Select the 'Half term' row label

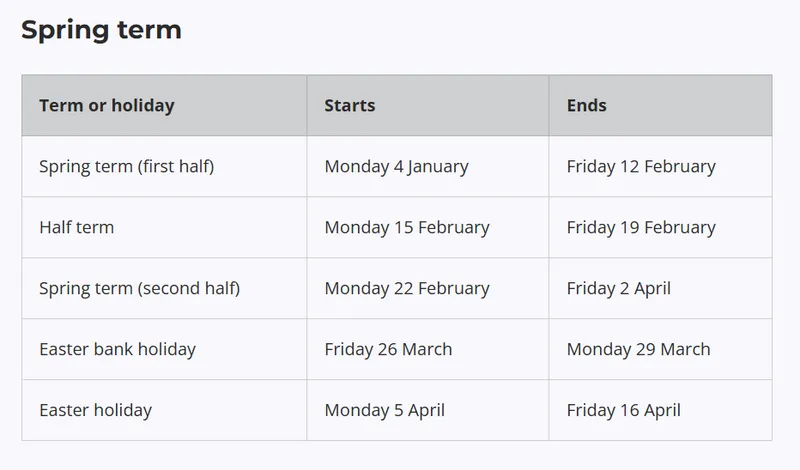(x=76, y=227)
